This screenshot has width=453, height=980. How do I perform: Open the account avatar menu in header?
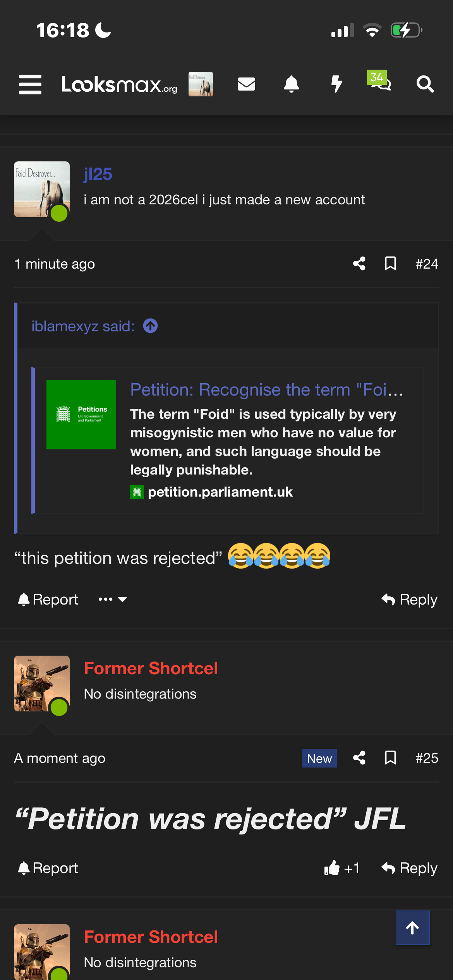(201, 84)
